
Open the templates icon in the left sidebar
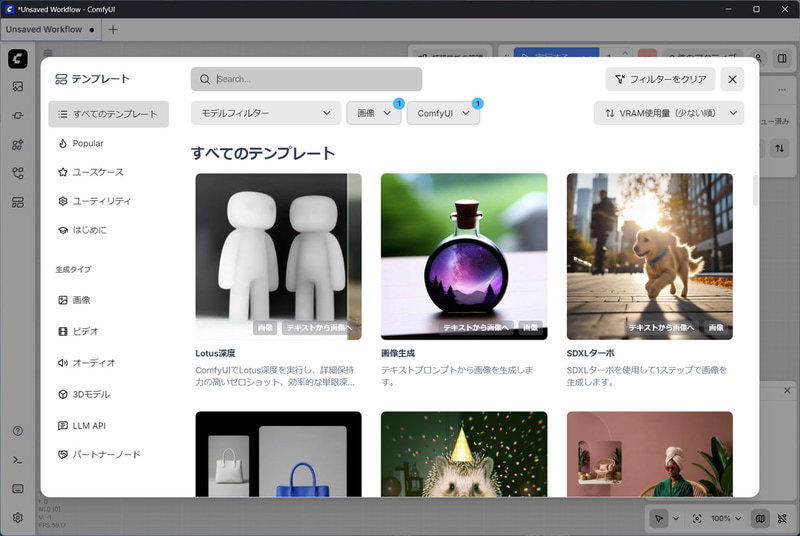(x=18, y=202)
